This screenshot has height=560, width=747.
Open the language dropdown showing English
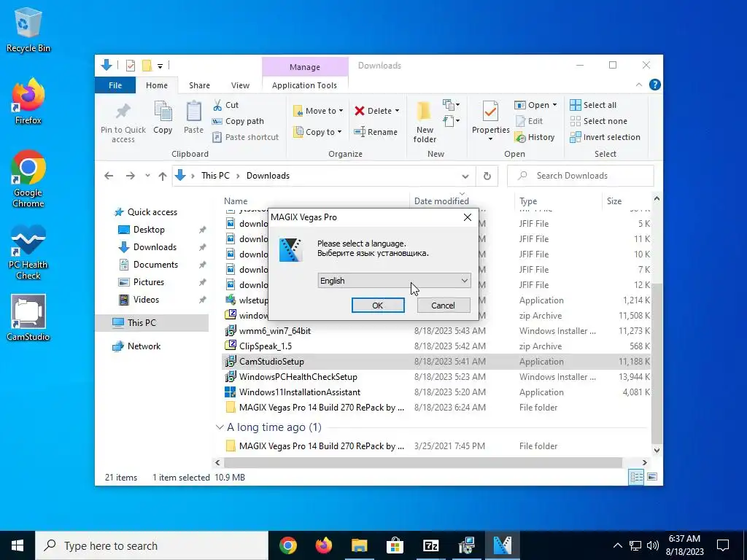click(394, 281)
